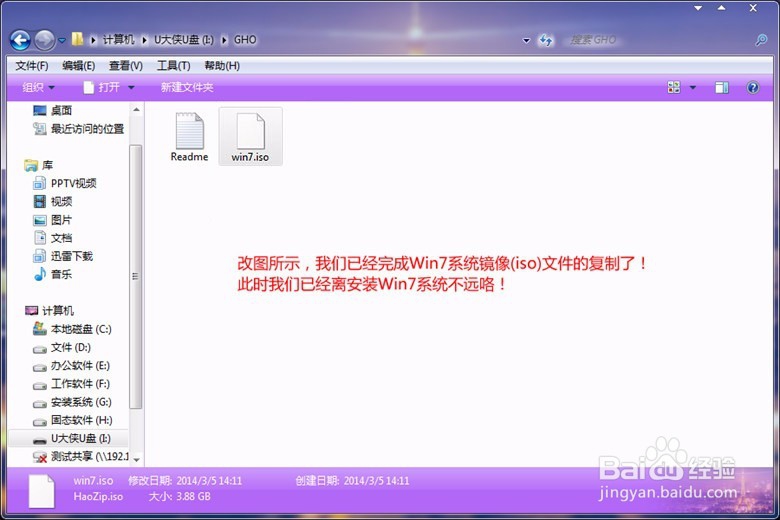Click the magnifier search icon
Screen dimensions: 780x520
click(x=761, y=40)
